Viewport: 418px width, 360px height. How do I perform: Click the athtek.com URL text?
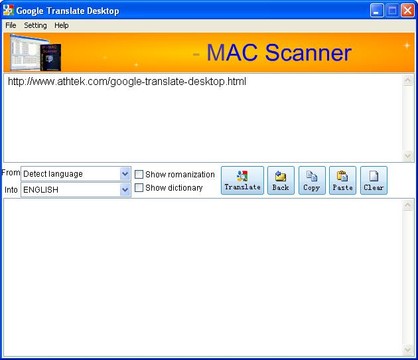coord(127,82)
